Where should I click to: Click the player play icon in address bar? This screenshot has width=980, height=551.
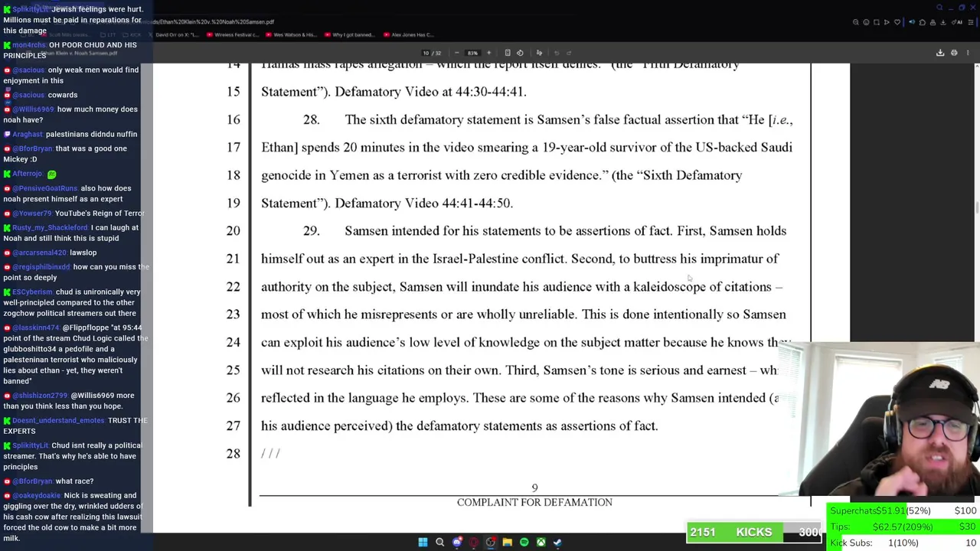[887, 22]
